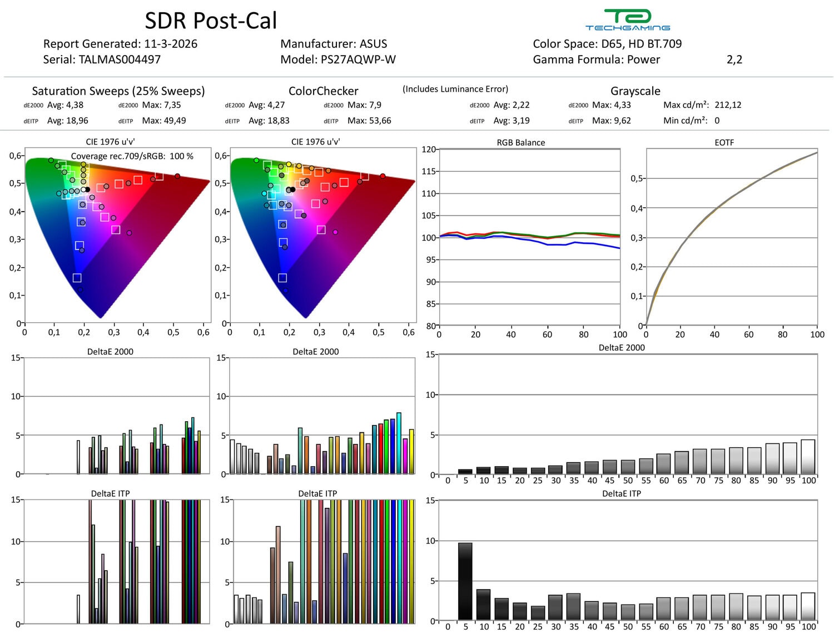Select the Report Generated date text
Image resolution: width=834 pixels, height=644 pixels.
click(120, 44)
